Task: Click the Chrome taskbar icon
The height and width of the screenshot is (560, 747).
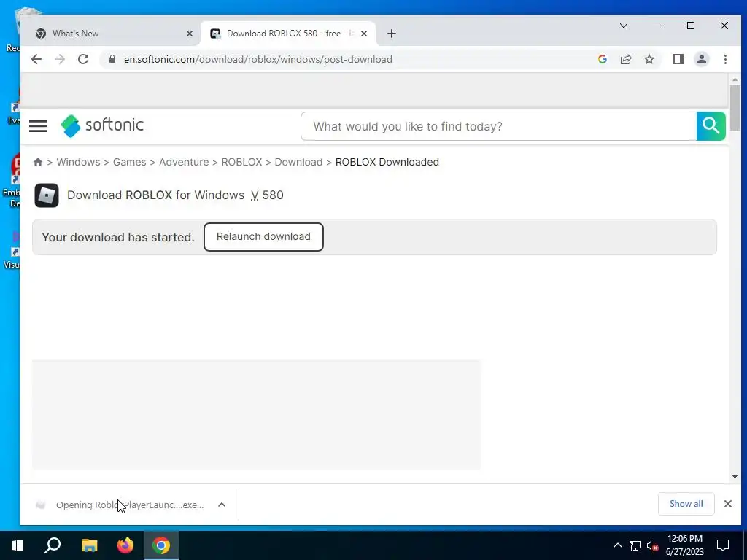Action: pyautogui.click(x=161, y=545)
